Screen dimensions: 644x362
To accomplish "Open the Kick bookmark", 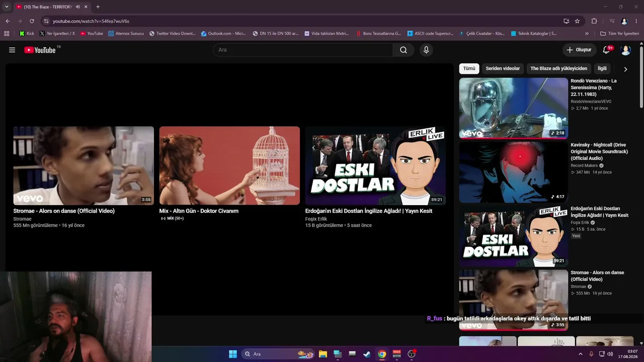I will point(27,34).
